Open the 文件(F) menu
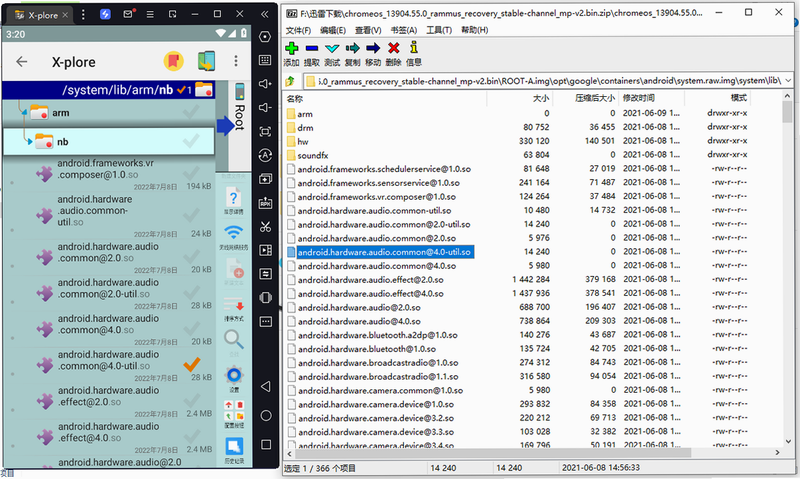800x479 pixels. tap(298, 30)
